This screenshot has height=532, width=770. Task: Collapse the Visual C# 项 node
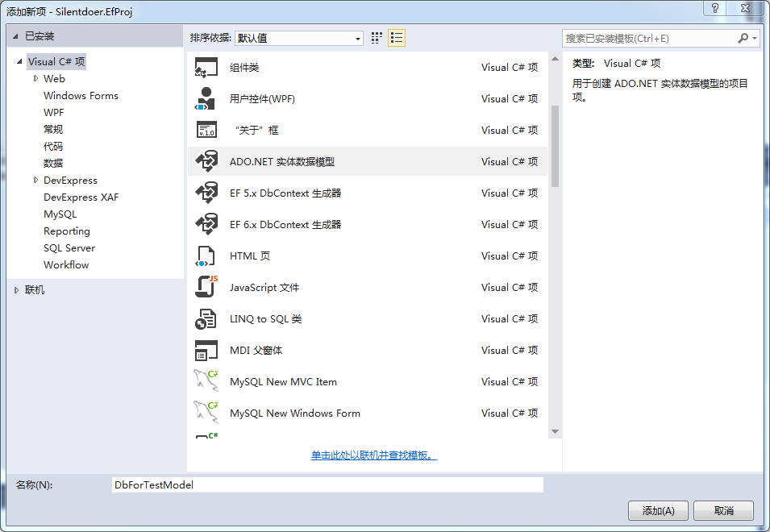click(19, 62)
